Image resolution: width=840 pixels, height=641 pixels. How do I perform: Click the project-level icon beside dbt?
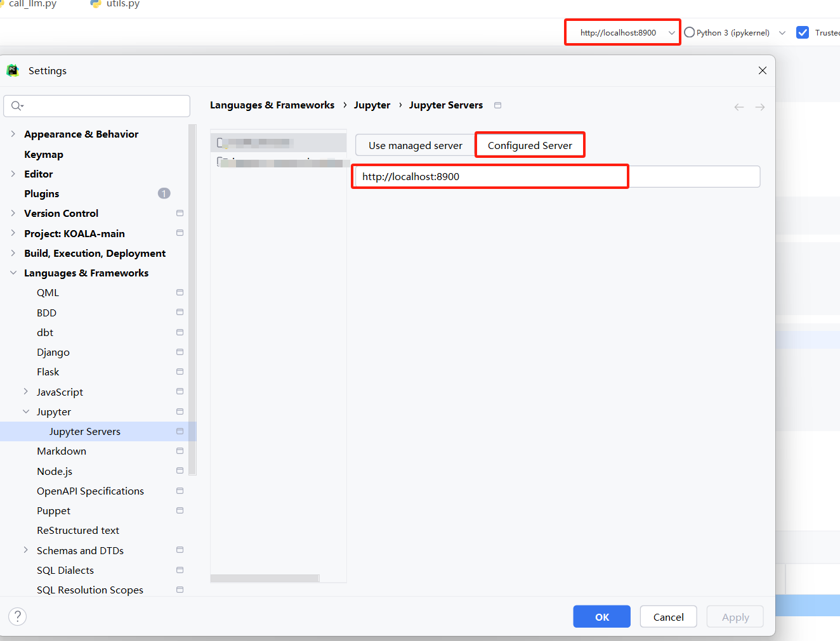[180, 332]
